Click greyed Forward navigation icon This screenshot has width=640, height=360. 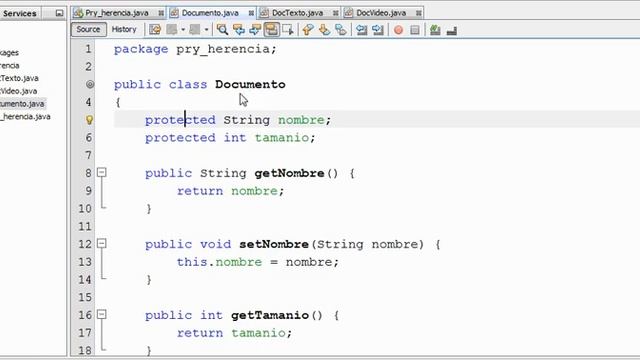[195, 29]
